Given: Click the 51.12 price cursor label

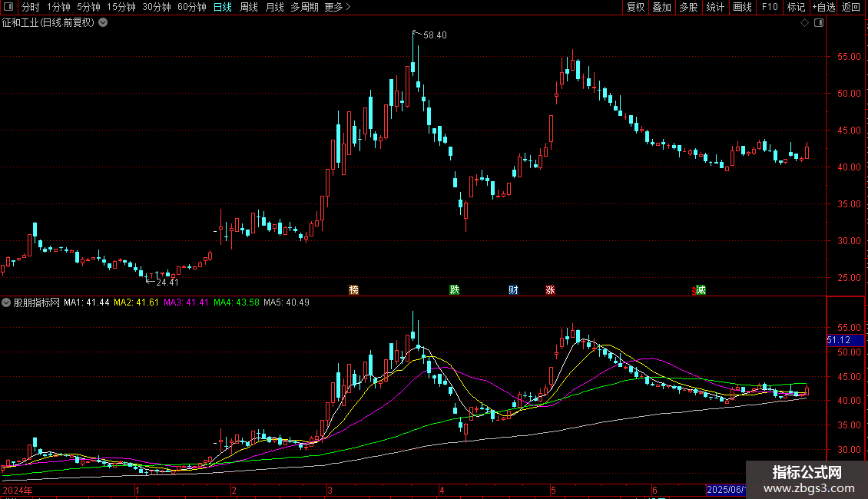Looking at the screenshot, I should tap(845, 340).
